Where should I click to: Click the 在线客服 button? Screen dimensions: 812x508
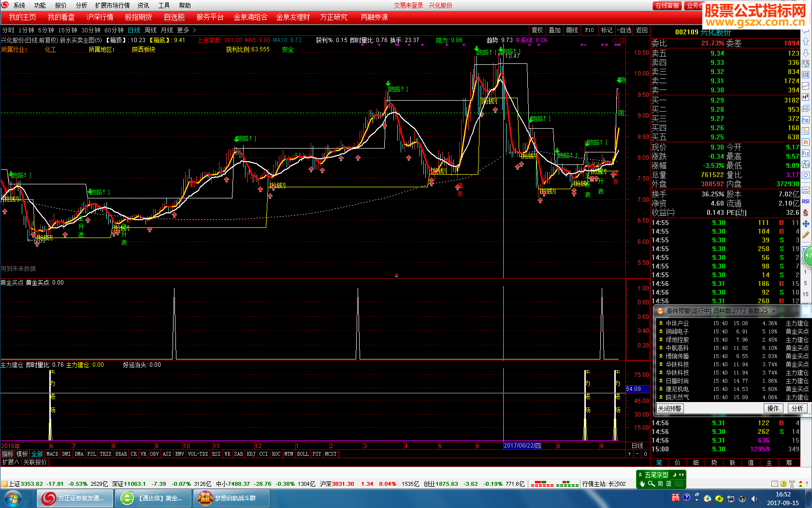click(667, 5)
